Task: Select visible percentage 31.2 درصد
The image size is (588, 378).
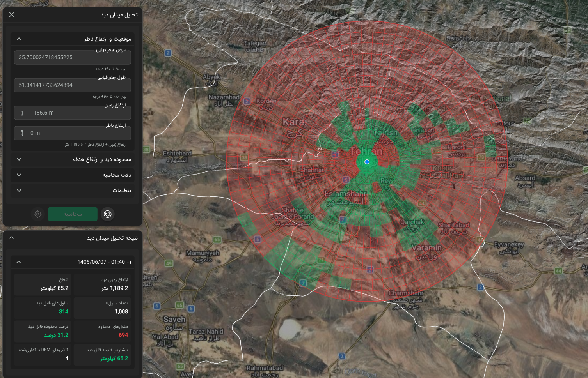Action: pyautogui.click(x=56, y=335)
